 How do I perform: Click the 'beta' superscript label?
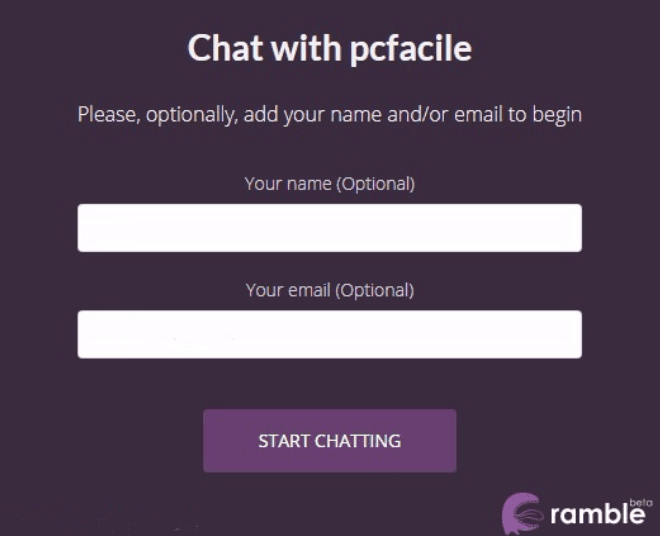pos(641,501)
